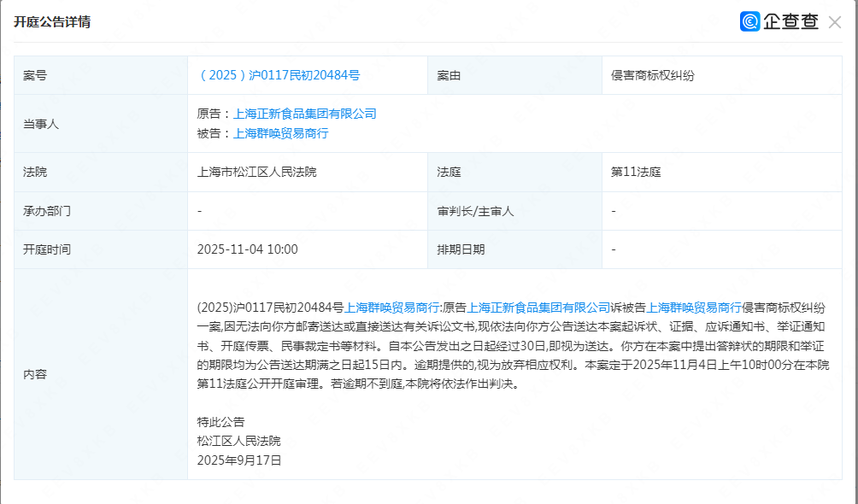This screenshot has width=858, height=504.
Task: Open defendant 上海群唤贸易商行 in 当事人 row
Action: point(281,133)
